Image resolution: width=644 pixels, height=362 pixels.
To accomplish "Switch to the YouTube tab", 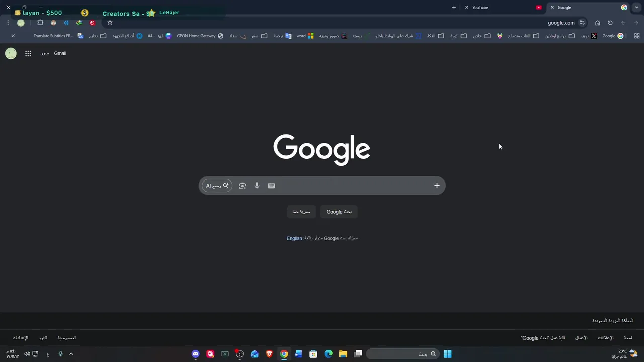I will [503, 7].
